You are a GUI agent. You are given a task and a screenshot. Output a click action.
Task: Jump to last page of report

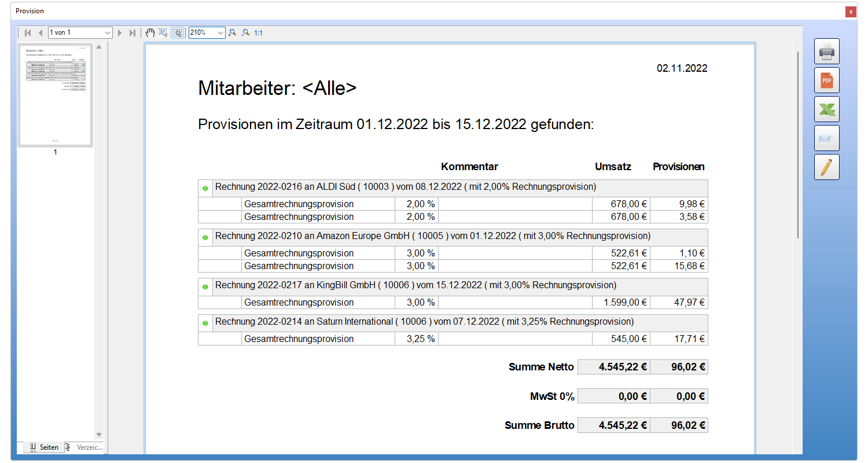tap(133, 33)
